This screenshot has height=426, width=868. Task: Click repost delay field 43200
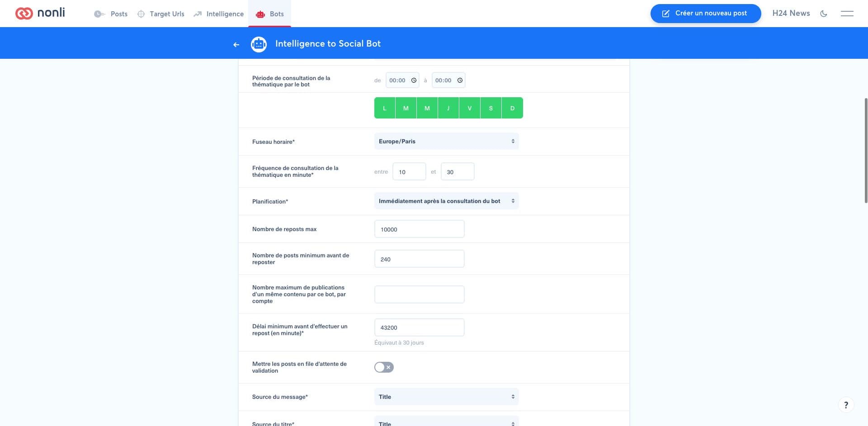pos(419,327)
